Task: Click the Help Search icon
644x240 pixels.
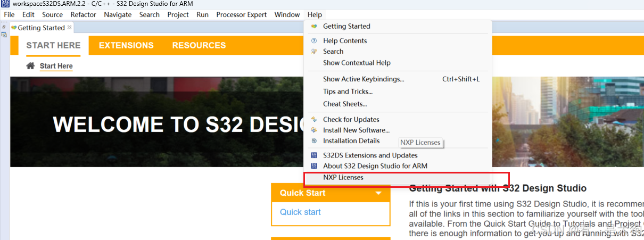Action: coord(314,51)
